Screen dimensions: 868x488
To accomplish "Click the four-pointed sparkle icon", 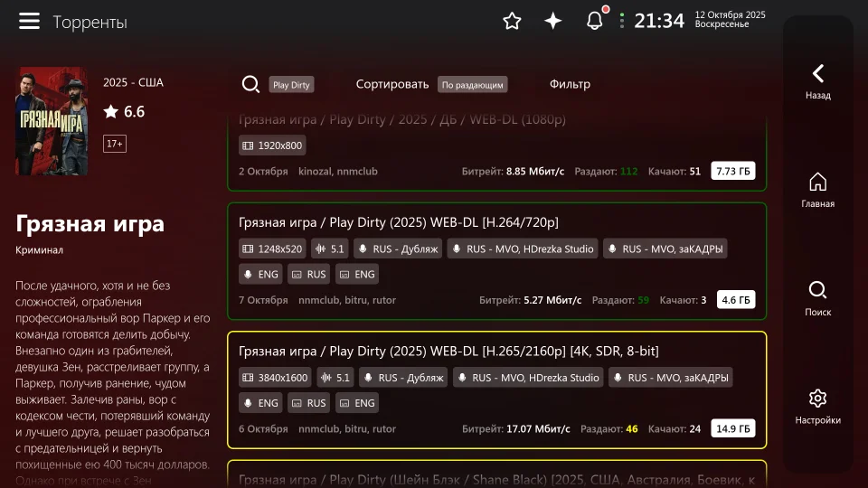I will 553,21.
